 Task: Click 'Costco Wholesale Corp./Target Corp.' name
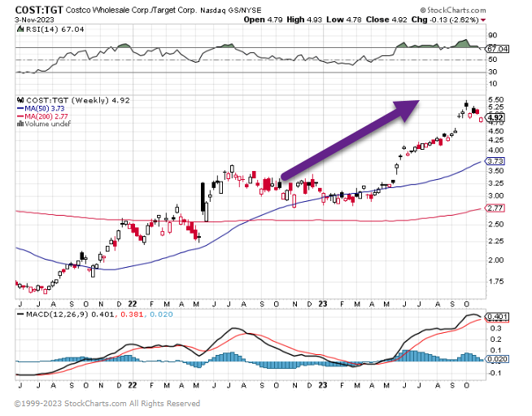tap(131, 11)
